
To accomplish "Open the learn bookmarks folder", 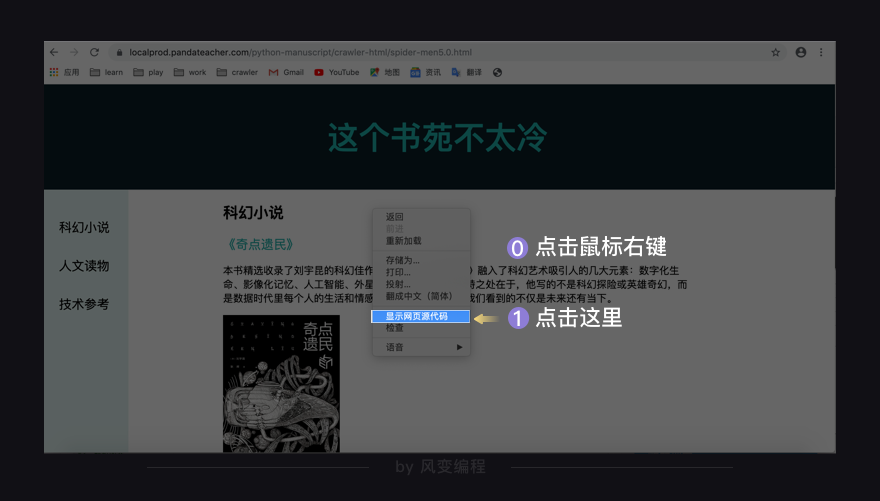I will (106, 72).
